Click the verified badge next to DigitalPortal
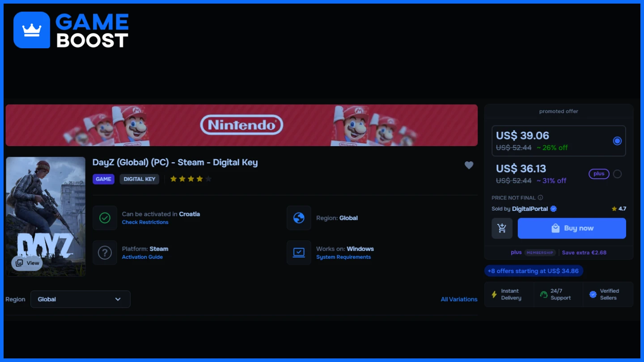This screenshot has width=644, height=362. (554, 209)
